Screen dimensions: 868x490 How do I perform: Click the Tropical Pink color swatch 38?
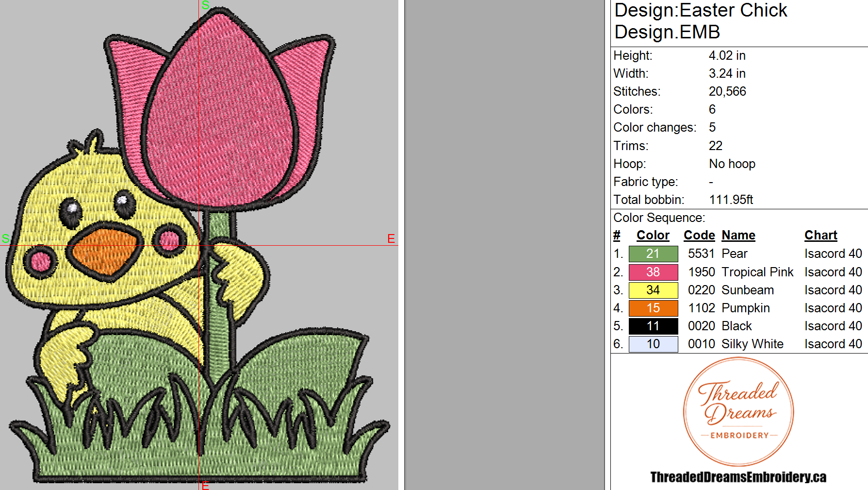coord(653,272)
